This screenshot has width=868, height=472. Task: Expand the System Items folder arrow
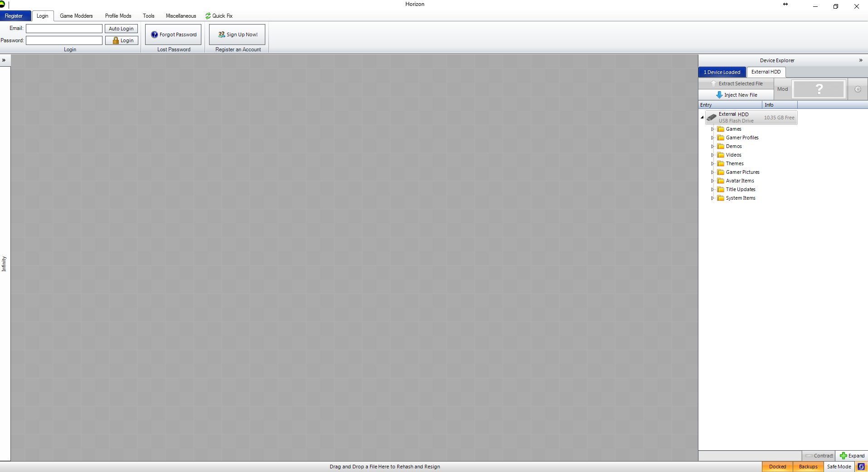pyautogui.click(x=712, y=198)
